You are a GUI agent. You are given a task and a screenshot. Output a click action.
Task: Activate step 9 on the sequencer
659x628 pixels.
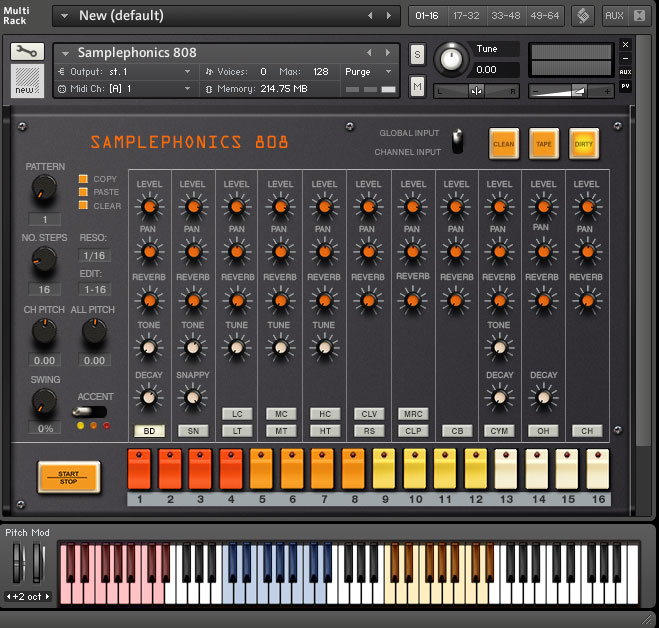click(x=385, y=468)
